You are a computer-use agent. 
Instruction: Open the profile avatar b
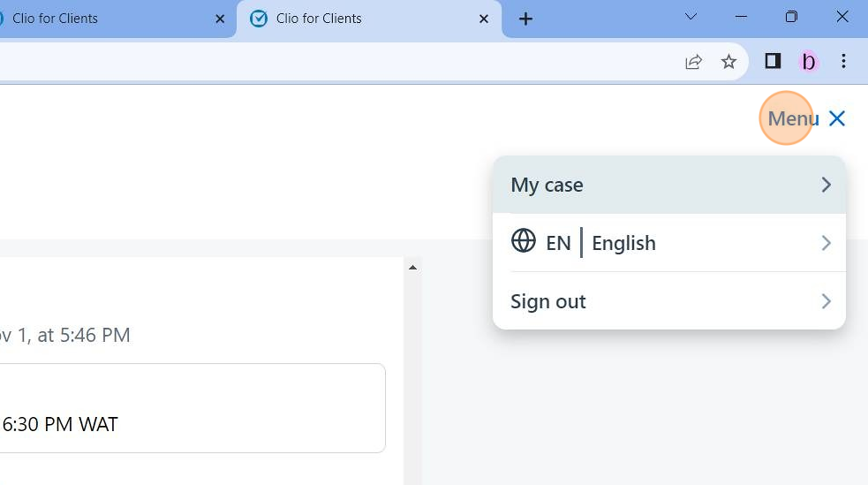tap(809, 62)
